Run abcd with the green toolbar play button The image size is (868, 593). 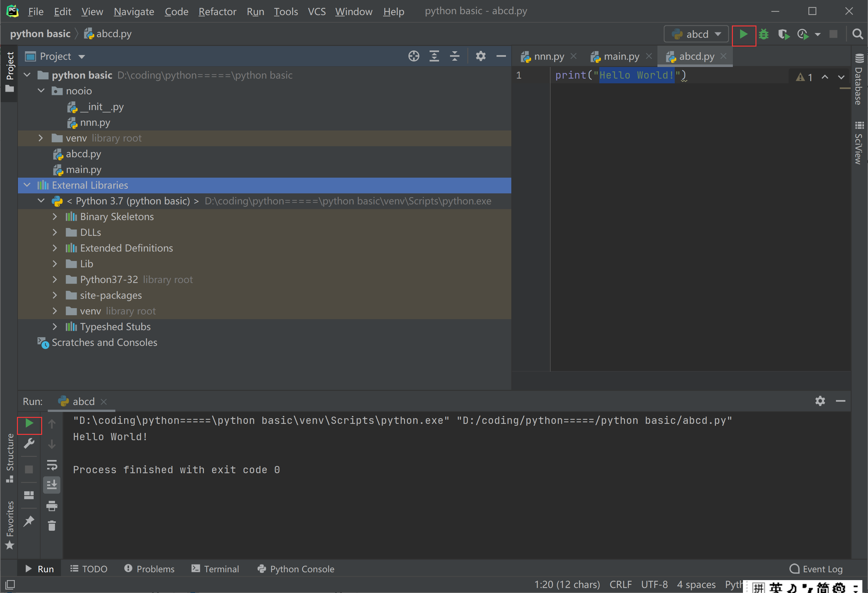(743, 34)
